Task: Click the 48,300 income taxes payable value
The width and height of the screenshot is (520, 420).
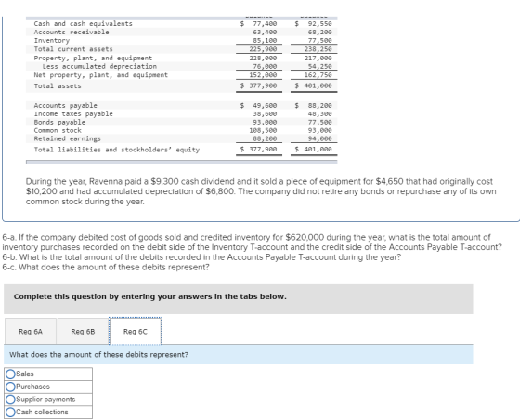Action: pos(319,113)
